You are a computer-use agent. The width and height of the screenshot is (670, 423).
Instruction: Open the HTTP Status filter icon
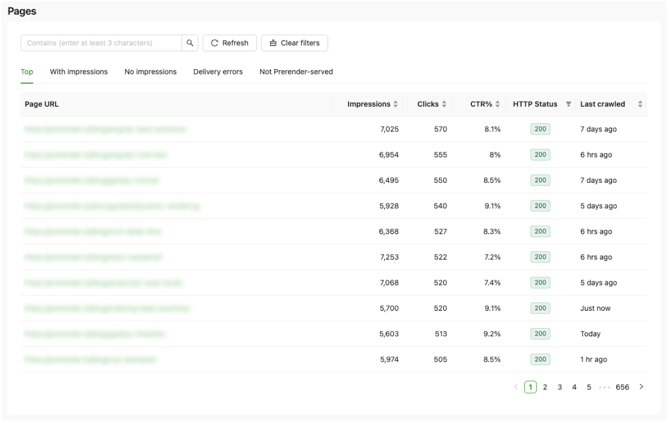(568, 104)
